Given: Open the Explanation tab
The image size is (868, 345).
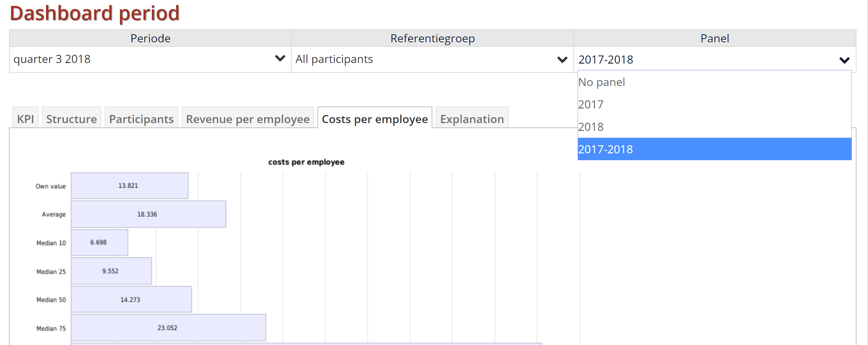Looking at the screenshot, I should pyautogui.click(x=472, y=118).
